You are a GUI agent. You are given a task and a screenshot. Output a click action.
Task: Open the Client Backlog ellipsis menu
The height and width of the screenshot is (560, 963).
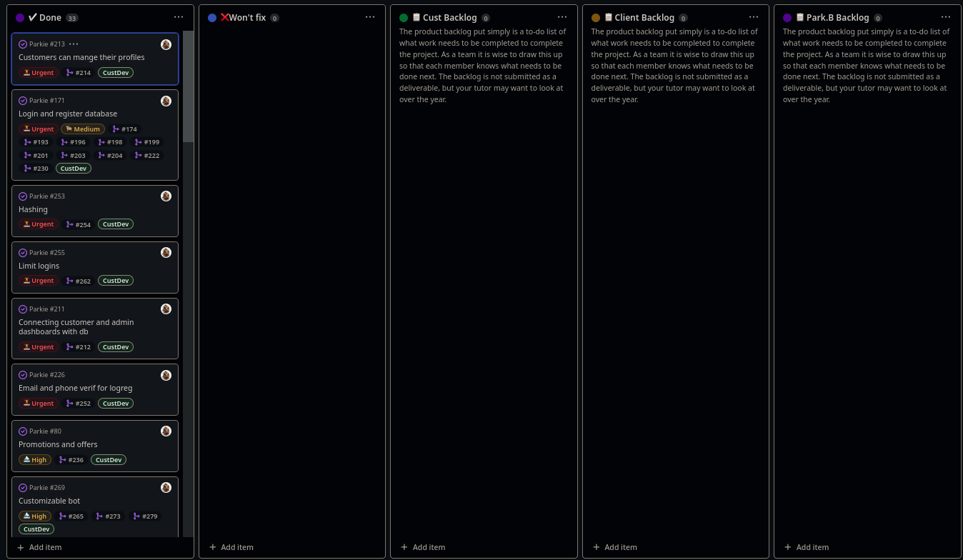tap(754, 16)
